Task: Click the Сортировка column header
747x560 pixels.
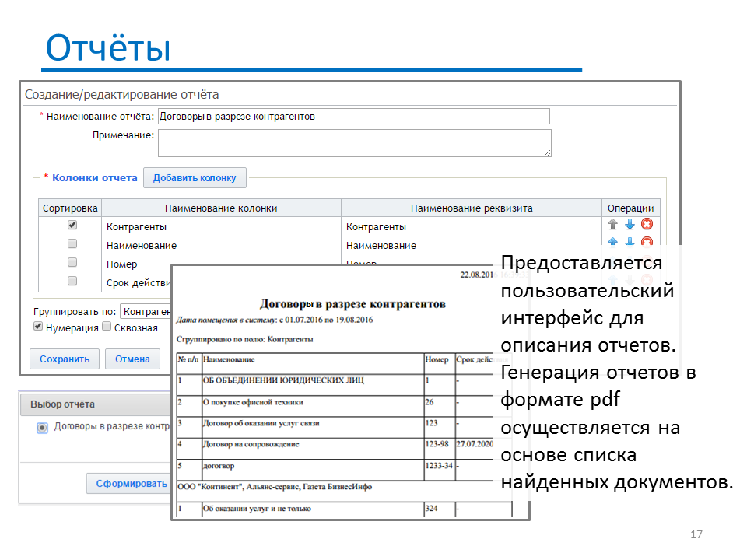Action: (70, 208)
